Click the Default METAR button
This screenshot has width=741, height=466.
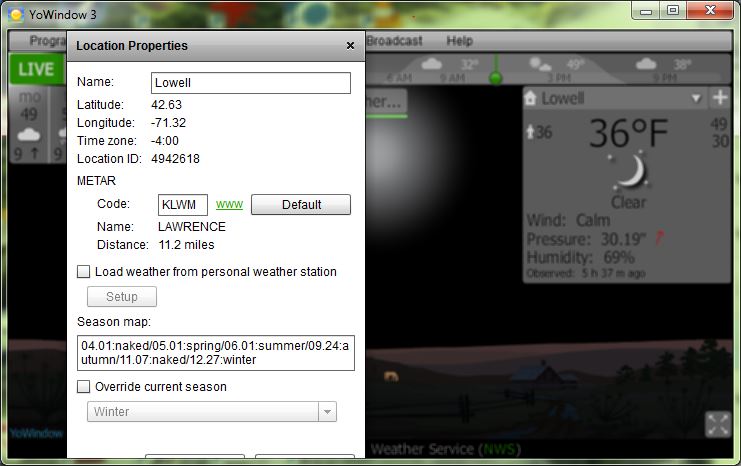[300, 205]
